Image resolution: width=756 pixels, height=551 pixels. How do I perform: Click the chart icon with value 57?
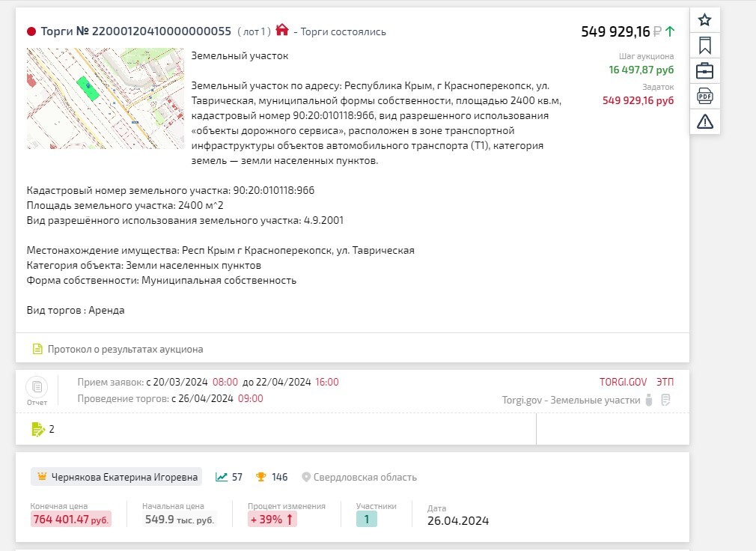[222, 477]
